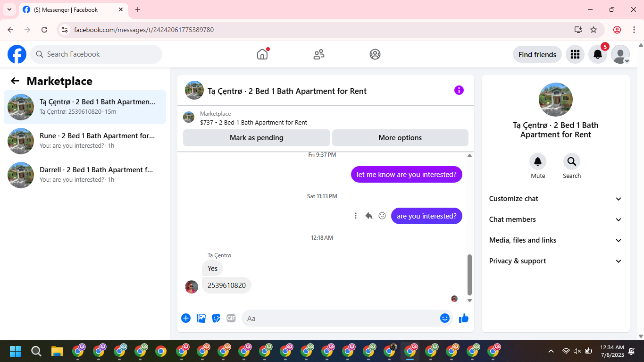Open the Windows Start button
644x362 pixels.
[15, 351]
